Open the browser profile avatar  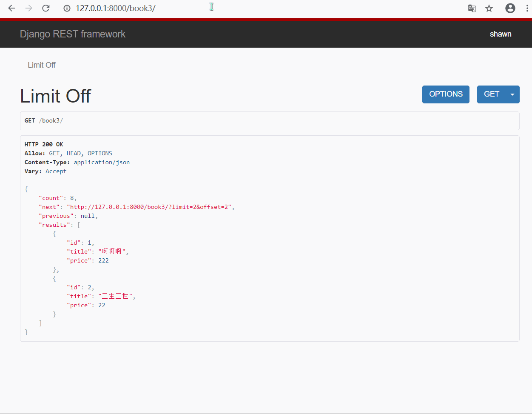pos(510,8)
